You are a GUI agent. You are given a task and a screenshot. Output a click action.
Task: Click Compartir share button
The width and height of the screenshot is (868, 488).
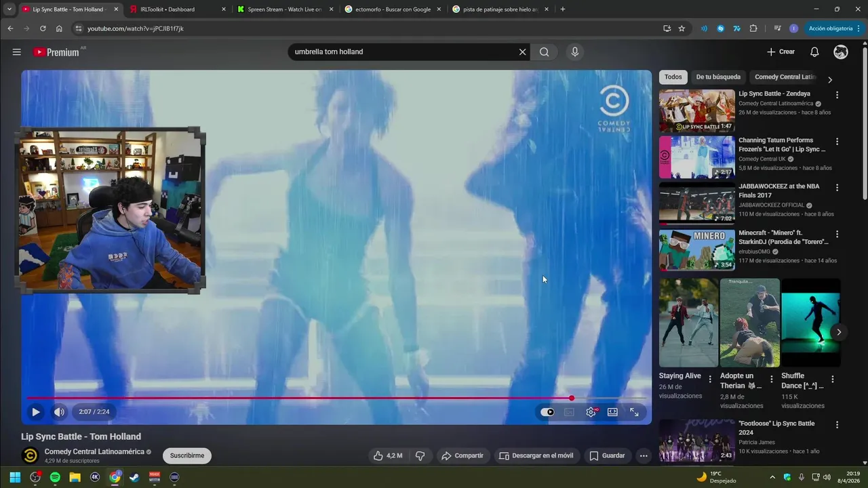point(462,455)
